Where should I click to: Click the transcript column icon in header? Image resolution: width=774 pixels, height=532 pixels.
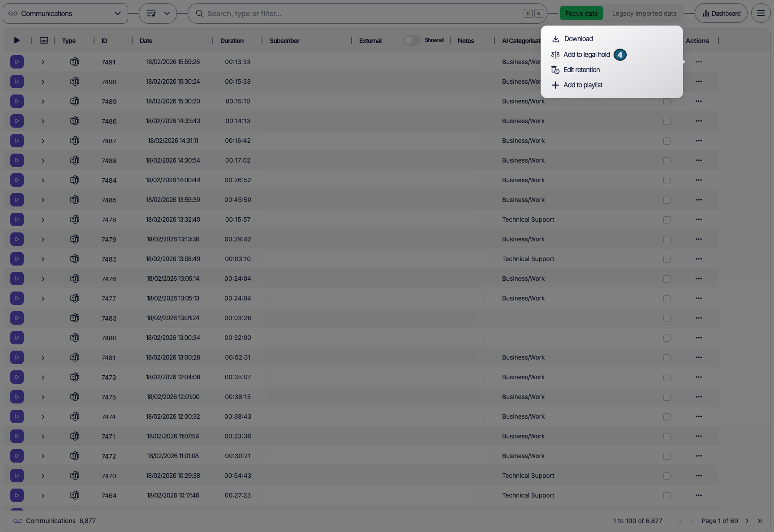click(x=44, y=41)
